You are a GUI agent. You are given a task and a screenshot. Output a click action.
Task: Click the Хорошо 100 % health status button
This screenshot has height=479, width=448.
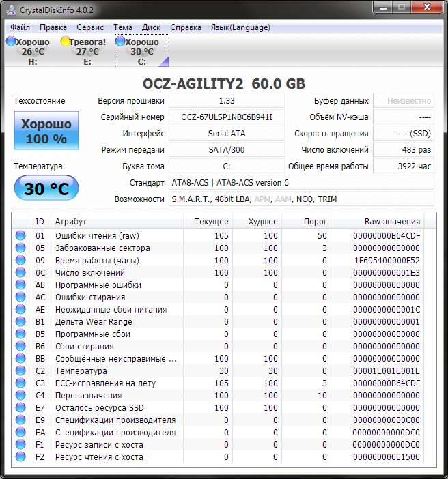[46, 131]
